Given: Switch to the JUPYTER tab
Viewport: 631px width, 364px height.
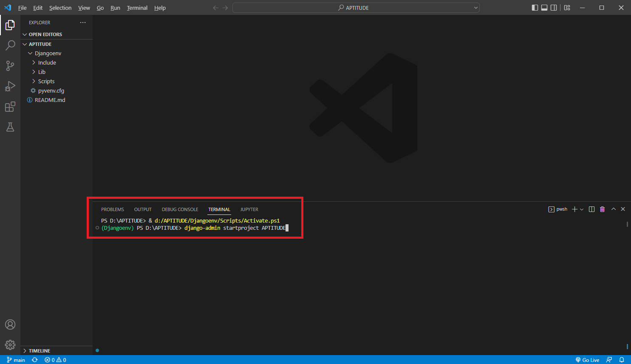Looking at the screenshot, I should pyautogui.click(x=249, y=209).
